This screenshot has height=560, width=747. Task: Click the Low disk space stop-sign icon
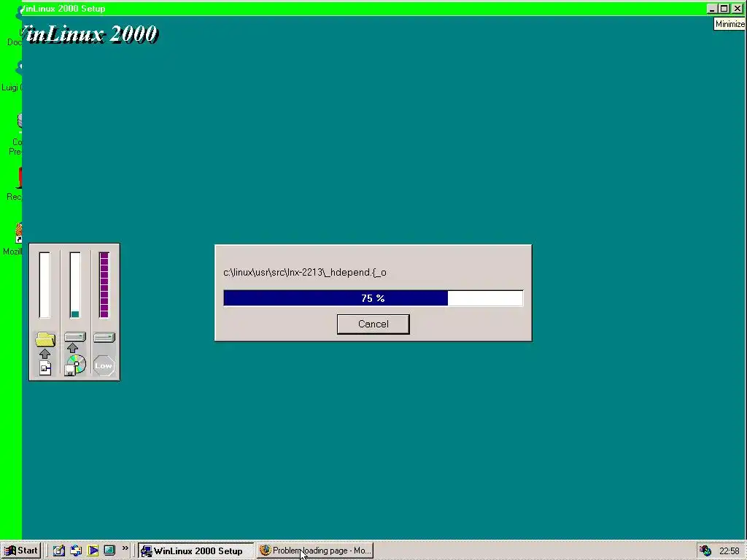point(104,366)
